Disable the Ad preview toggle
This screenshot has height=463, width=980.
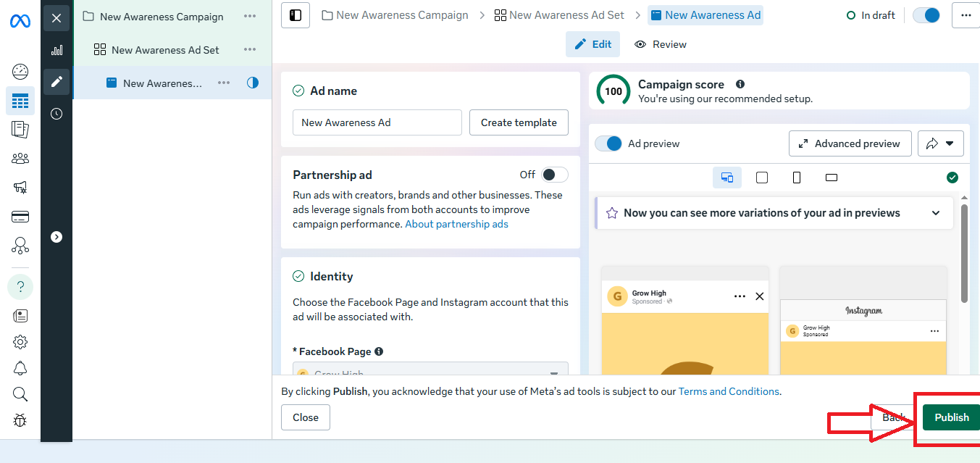pyautogui.click(x=608, y=143)
